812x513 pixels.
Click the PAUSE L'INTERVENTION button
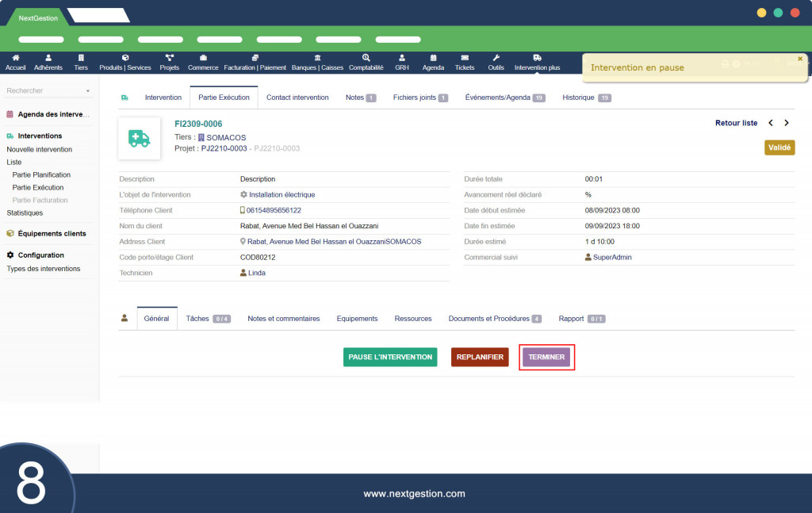(x=390, y=357)
